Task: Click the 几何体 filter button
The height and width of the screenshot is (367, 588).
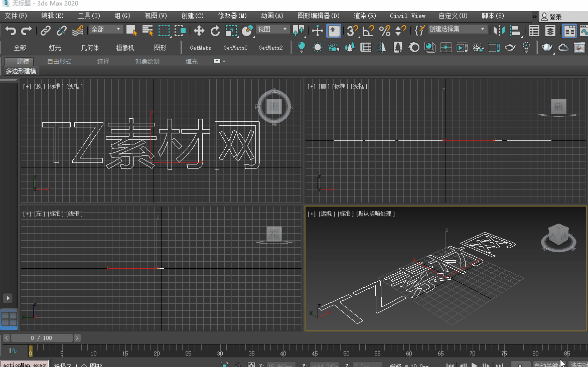Action: [x=90, y=48]
